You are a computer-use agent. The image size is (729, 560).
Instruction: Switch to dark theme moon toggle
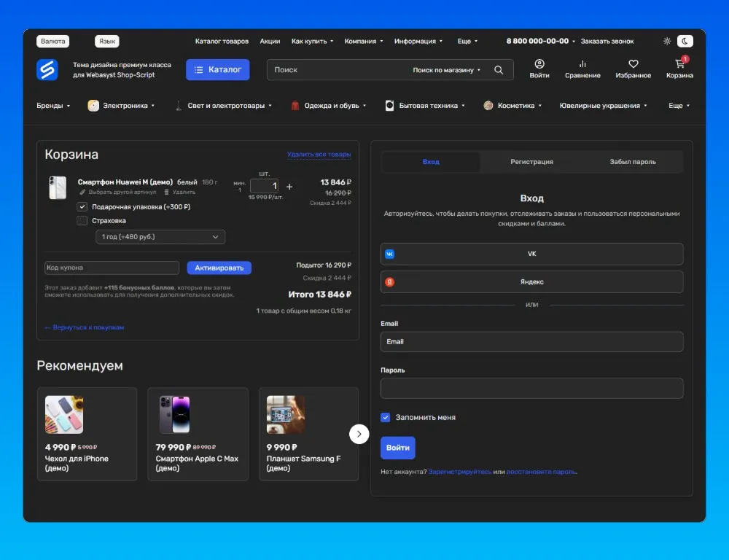pyautogui.click(x=685, y=42)
